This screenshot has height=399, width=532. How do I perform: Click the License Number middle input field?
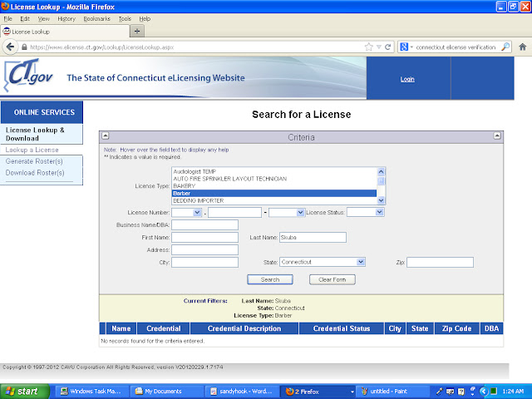click(234, 213)
